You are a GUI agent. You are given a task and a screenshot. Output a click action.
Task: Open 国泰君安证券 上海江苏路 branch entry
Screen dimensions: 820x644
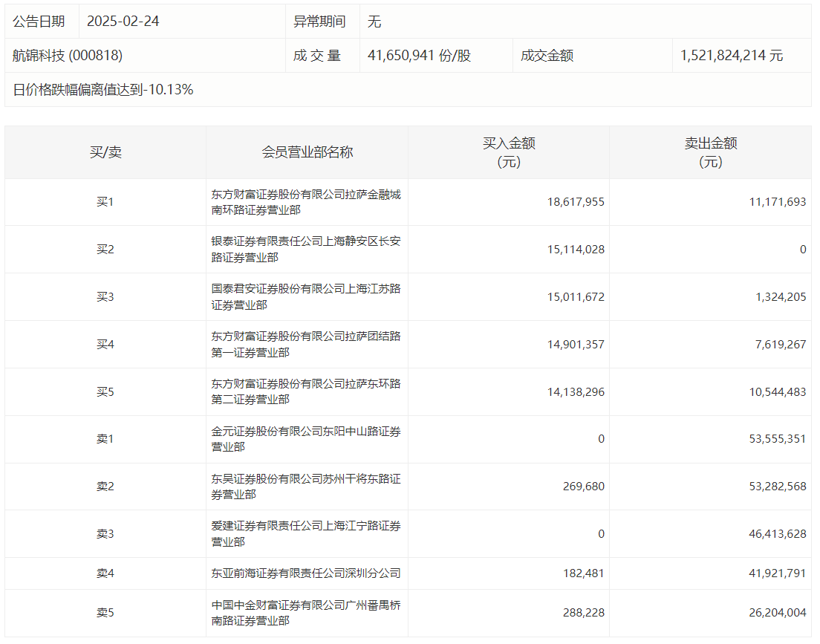(x=305, y=297)
